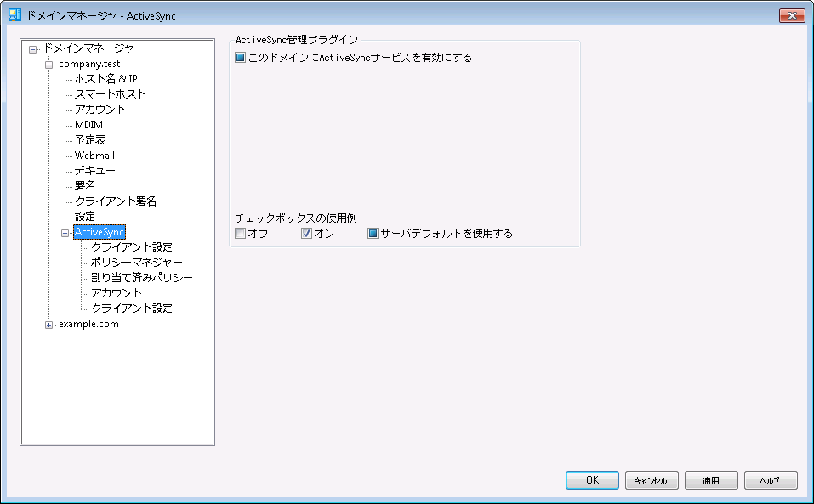The height and width of the screenshot is (504, 814).
Task: Select 割り当て済みポリシー tree item
Action: click(141, 278)
